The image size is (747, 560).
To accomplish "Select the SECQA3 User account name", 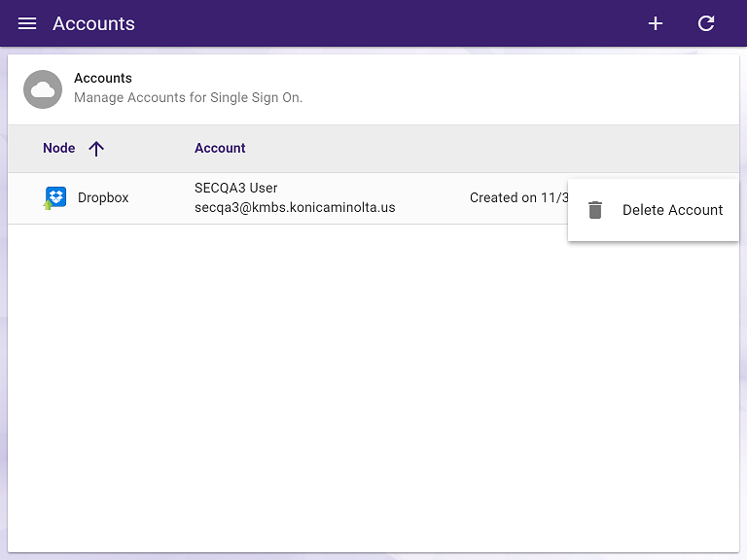I will [x=235, y=188].
